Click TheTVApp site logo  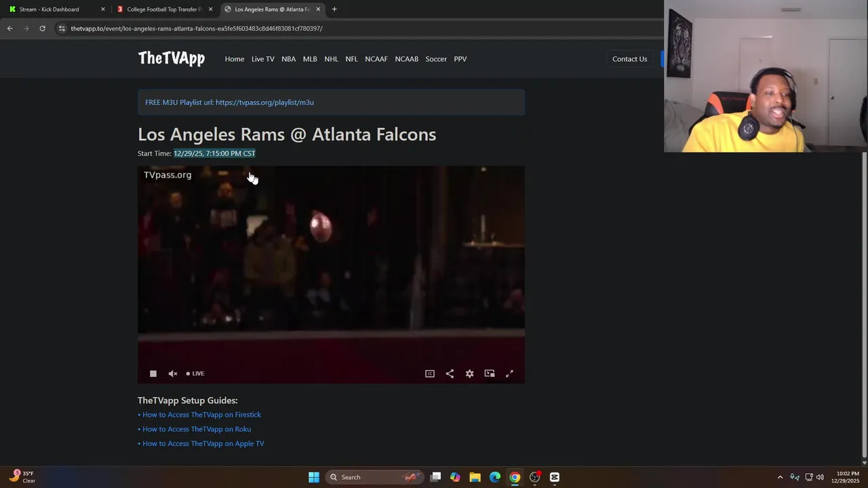172,58
